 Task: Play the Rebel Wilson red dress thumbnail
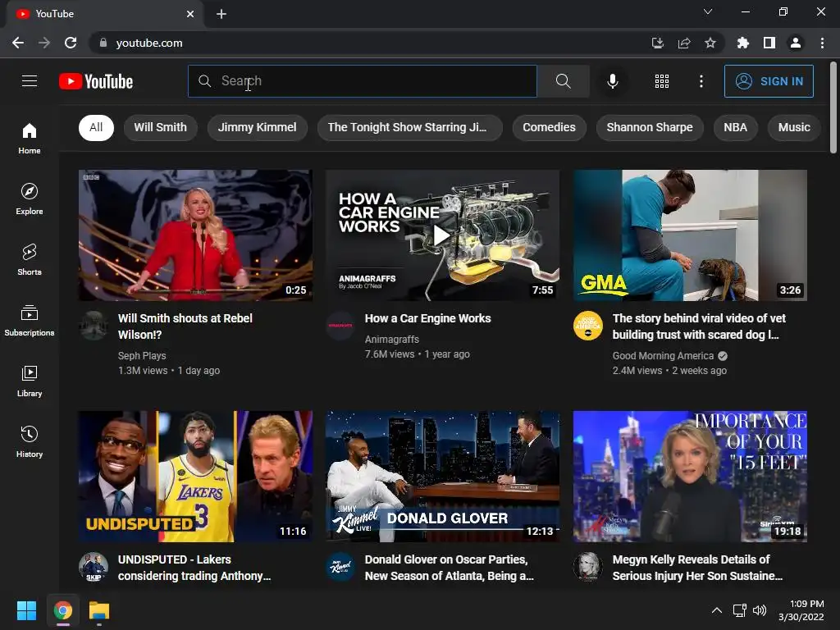(195, 235)
